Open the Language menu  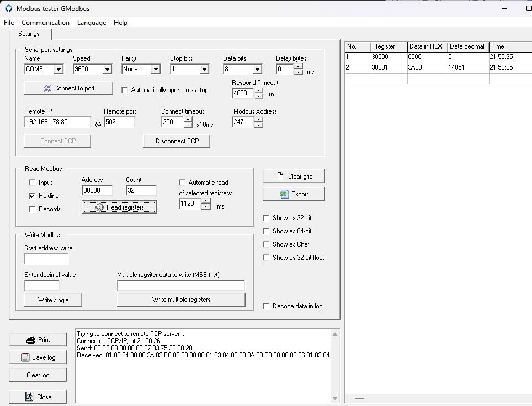[91, 23]
